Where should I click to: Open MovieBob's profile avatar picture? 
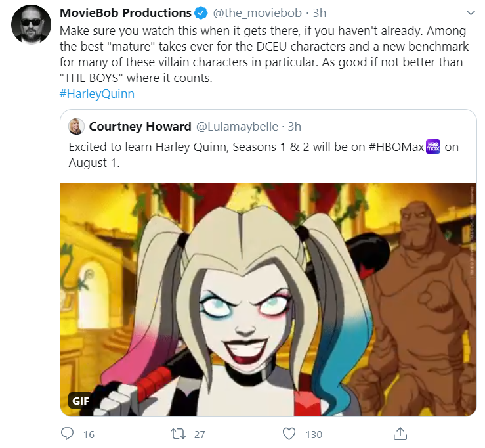(31, 24)
